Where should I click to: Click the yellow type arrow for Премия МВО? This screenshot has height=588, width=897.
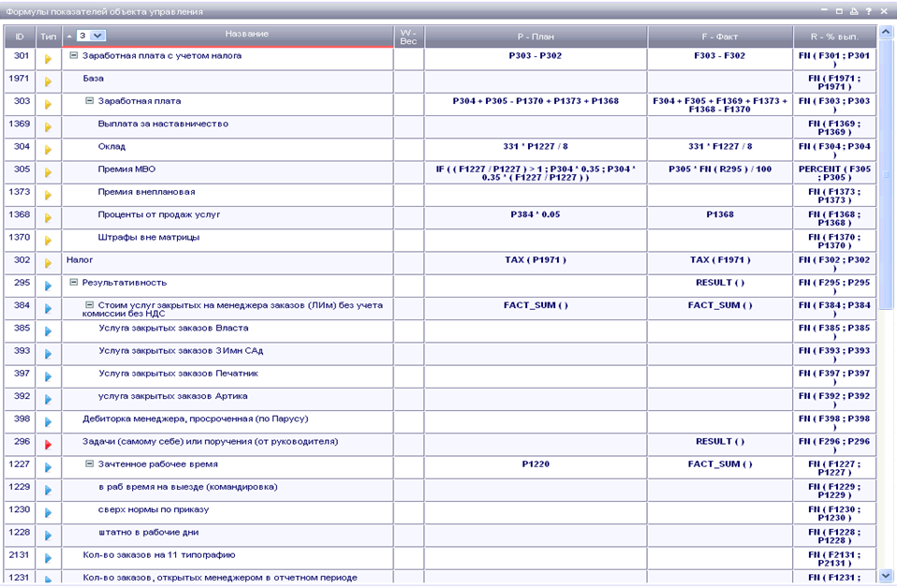tap(48, 172)
